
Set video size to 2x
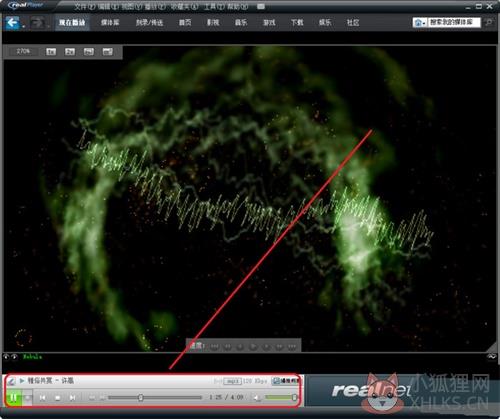tap(70, 52)
